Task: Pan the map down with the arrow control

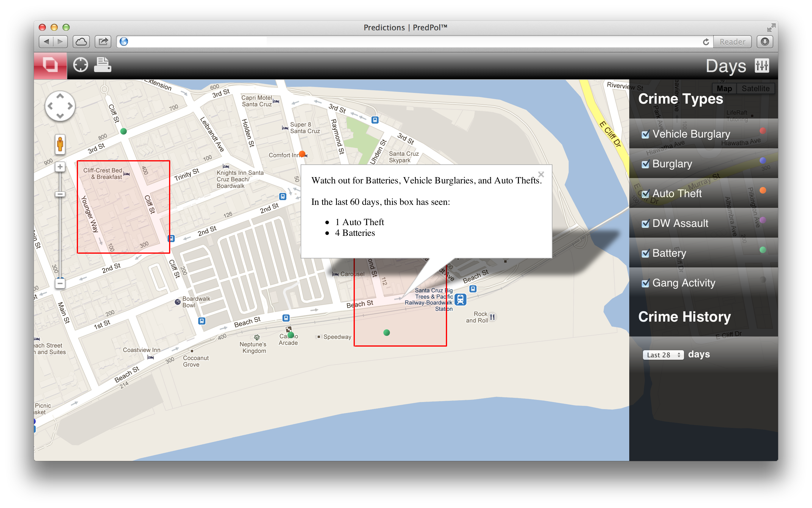Action: tap(60, 116)
